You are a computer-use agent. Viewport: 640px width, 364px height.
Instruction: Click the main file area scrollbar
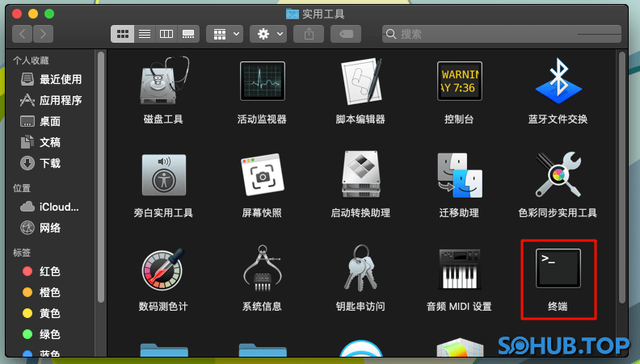click(622, 178)
